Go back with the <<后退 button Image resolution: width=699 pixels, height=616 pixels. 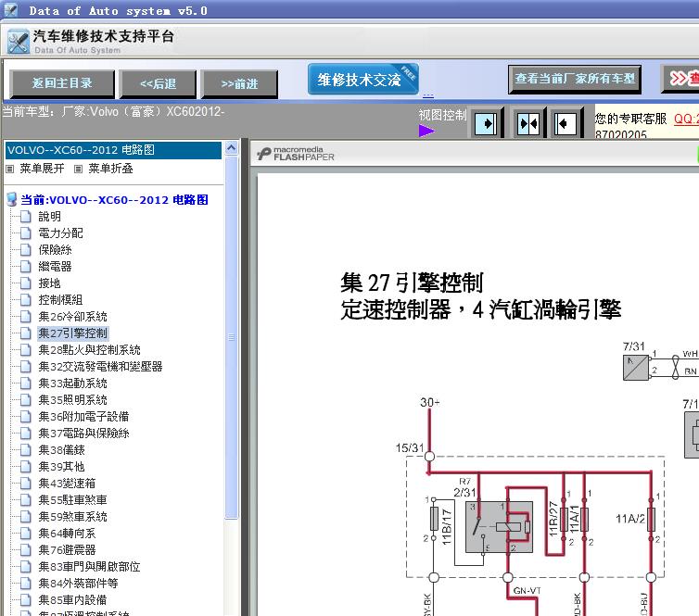pyautogui.click(x=158, y=83)
